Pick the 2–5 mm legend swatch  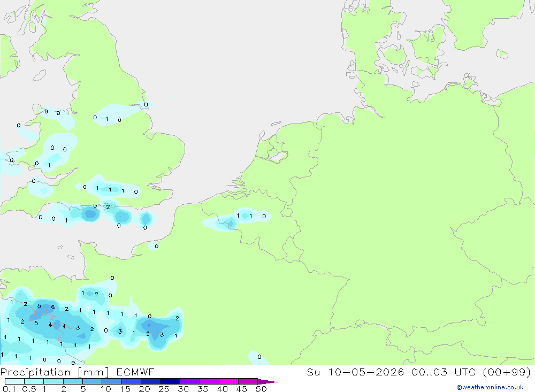[x=73, y=381]
